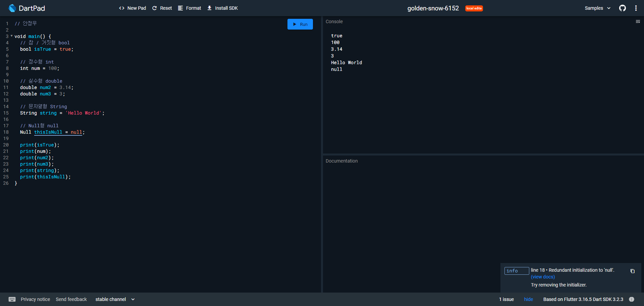Copy the line 18 issue message

click(633, 271)
